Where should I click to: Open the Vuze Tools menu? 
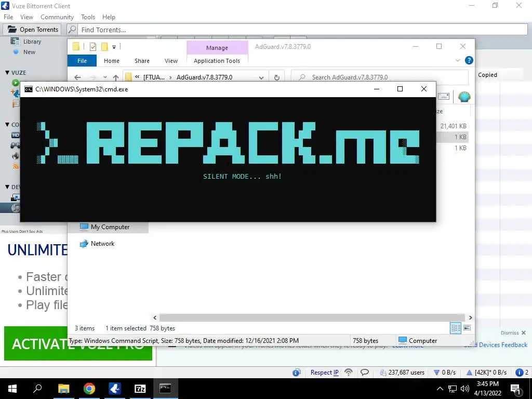(88, 17)
